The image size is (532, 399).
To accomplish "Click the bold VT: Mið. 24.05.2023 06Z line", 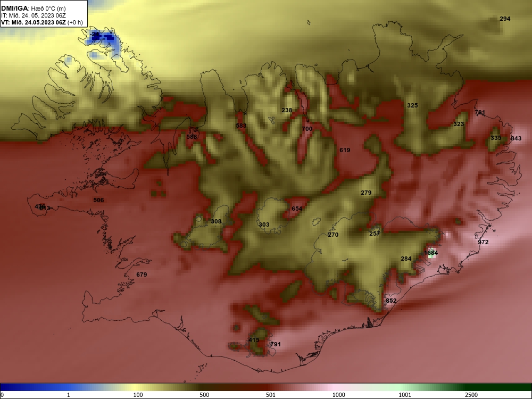I will [x=42, y=23].
